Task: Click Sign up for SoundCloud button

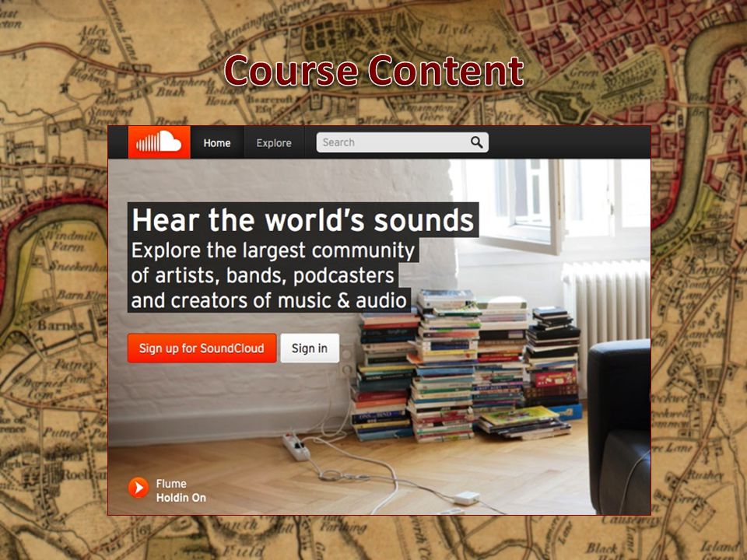Action: [x=202, y=348]
